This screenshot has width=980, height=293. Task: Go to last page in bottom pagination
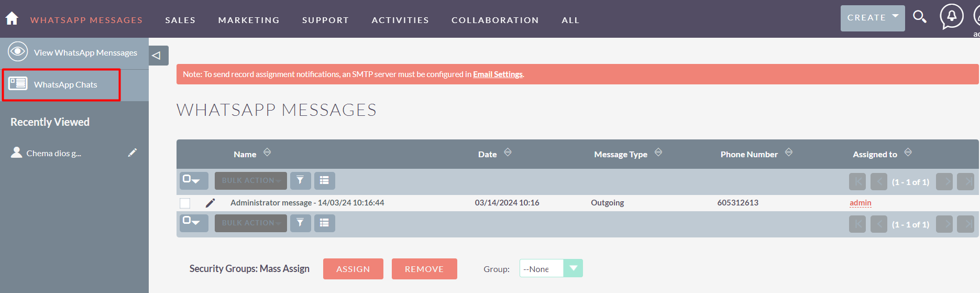(x=965, y=224)
